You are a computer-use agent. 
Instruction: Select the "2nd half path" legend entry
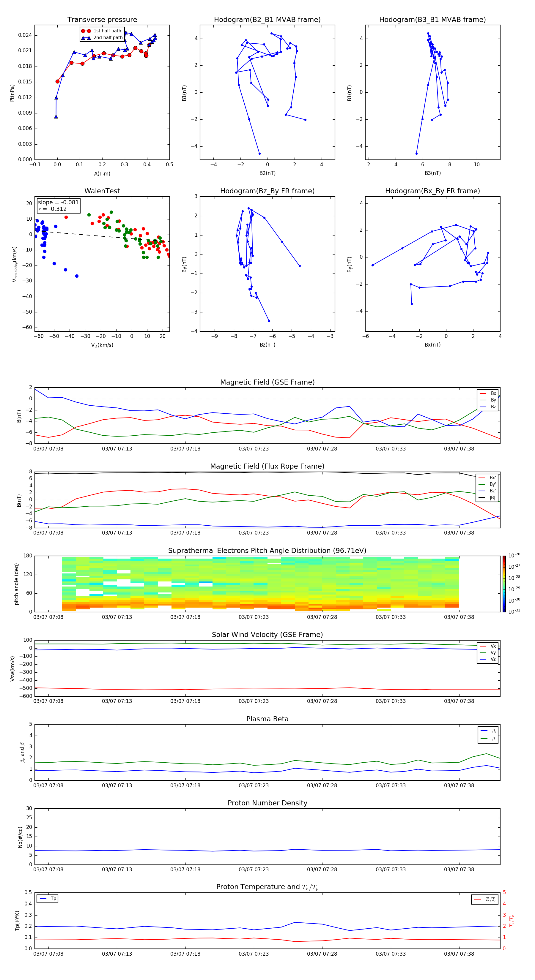tap(102, 38)
